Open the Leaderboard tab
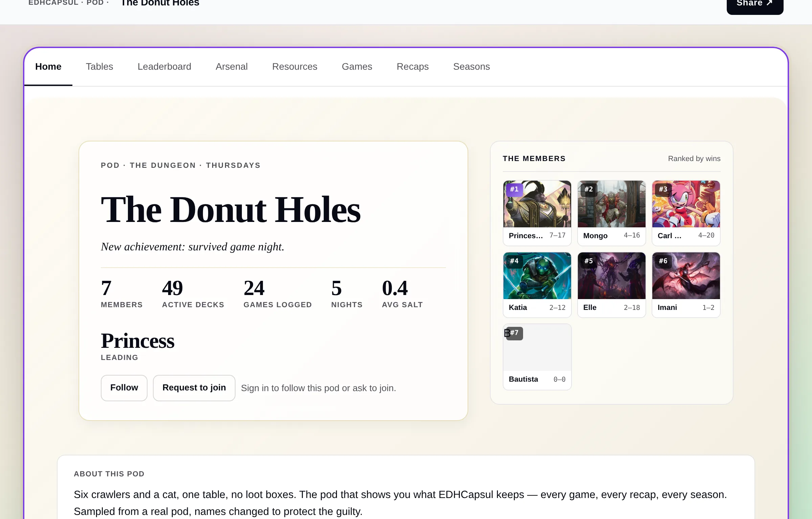 (x=164, y=67)
